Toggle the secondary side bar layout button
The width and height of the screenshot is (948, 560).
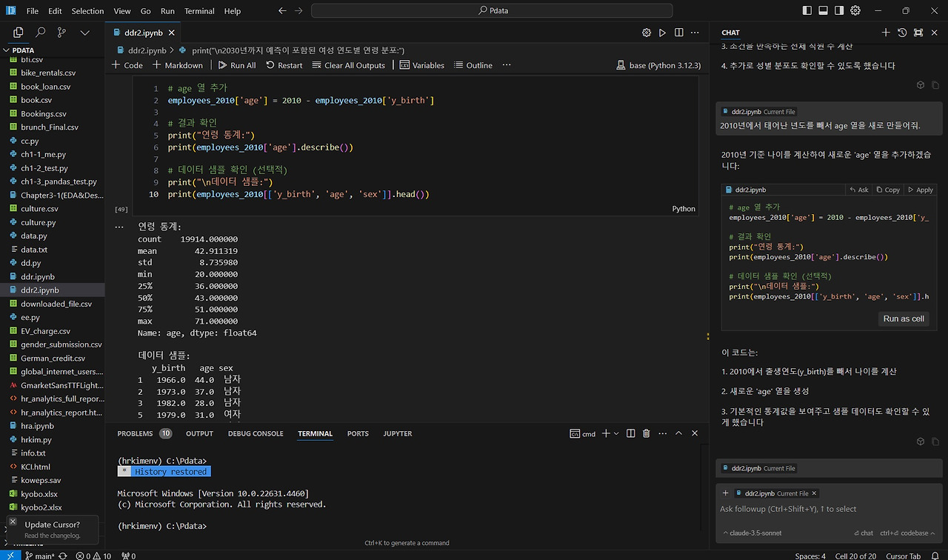tap(839, 11)
